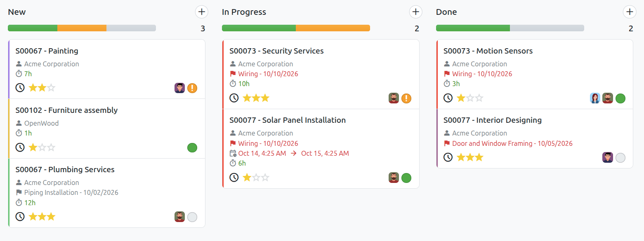Open S00073 - Security Services card title
This screenshot has width=644, height=241.
point(277,51)
